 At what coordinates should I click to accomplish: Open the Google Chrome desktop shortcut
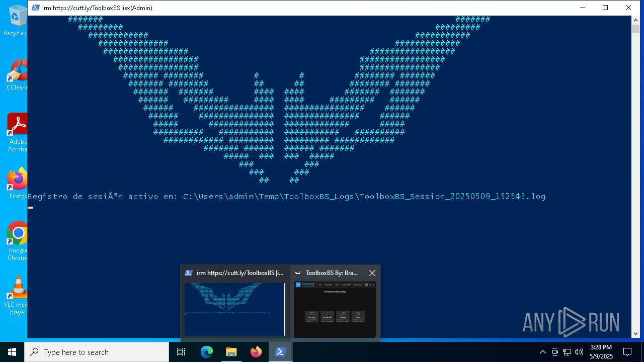pyautogui.click(x=18, y=241)
